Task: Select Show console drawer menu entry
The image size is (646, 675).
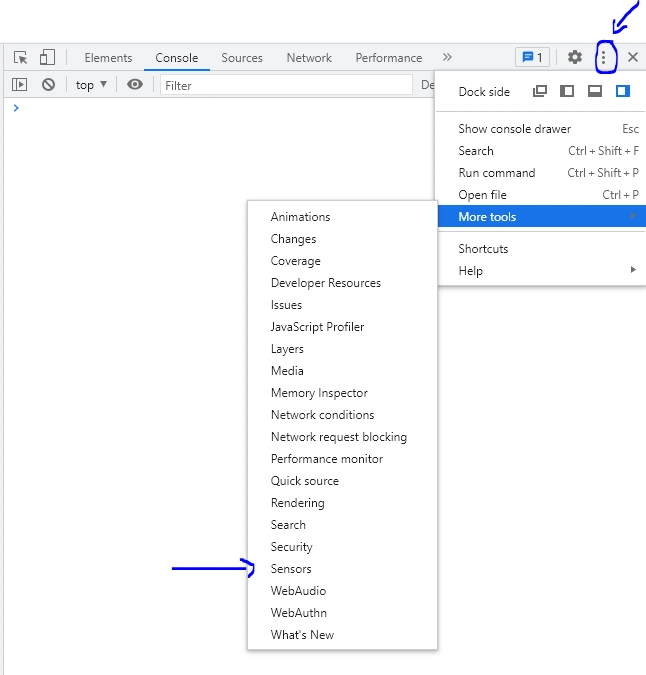Action: (515, 129)
